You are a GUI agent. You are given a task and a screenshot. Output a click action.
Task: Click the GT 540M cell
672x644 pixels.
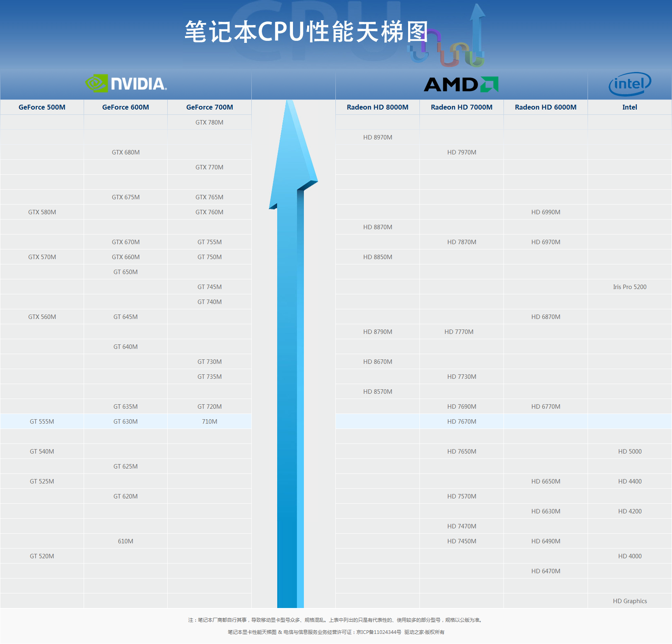(42, 452)
